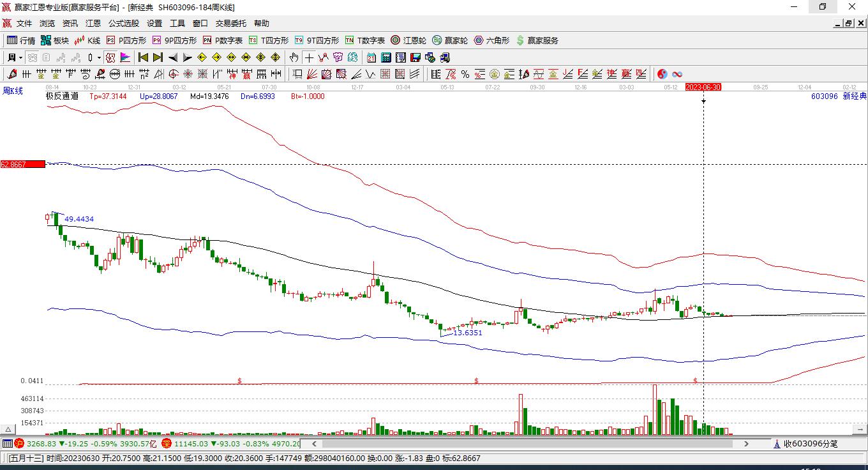868x470 pixels.
Task: Click the grid icon in the status bar
Action: pos(7,443)
